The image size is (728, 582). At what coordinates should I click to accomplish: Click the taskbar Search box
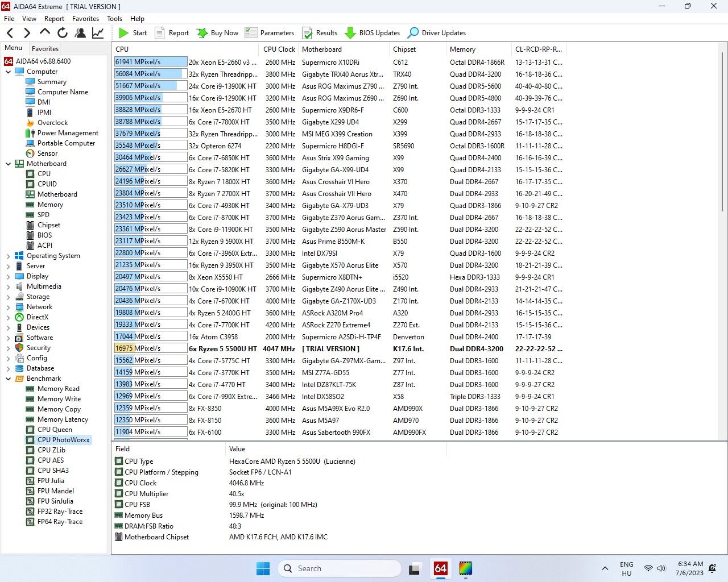pos(339,568)
